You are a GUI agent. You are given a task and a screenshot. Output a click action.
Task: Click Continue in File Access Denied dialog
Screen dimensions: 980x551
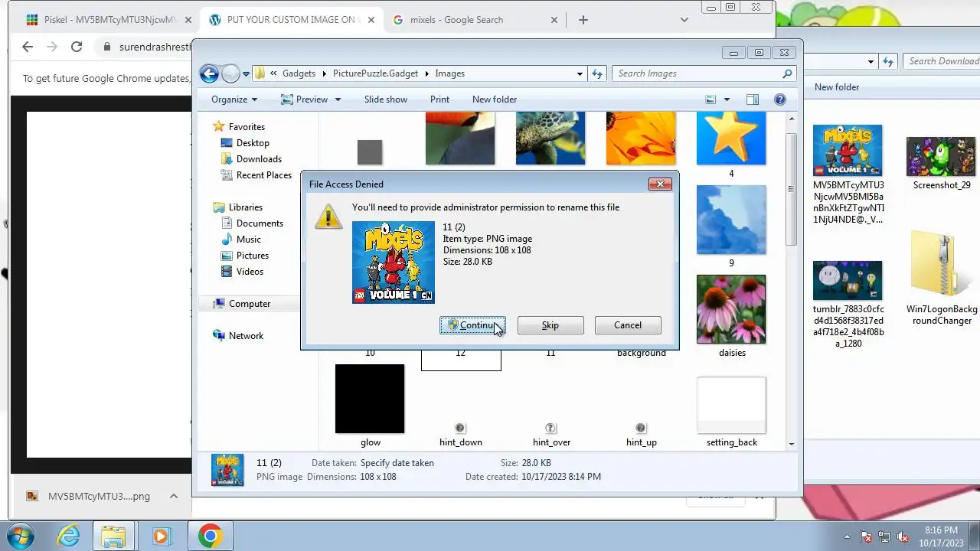click(x=472, y=325)
